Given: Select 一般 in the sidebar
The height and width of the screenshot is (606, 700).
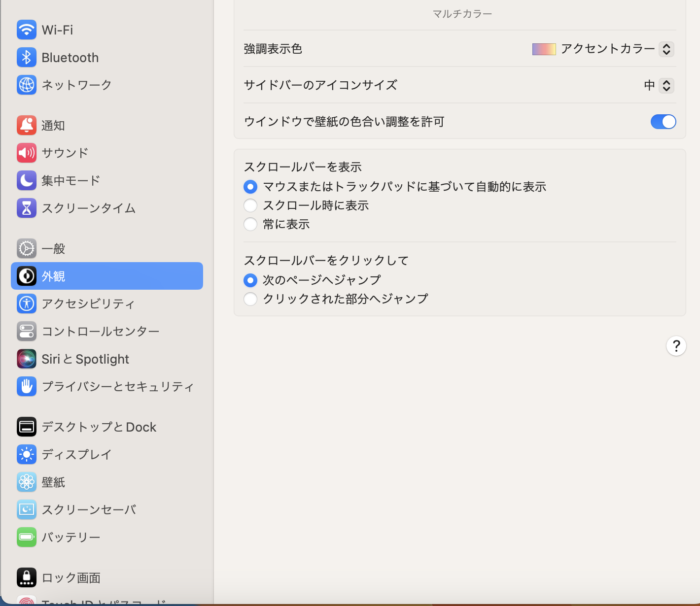Looking at the screenshot, I should tap(107, 248).
